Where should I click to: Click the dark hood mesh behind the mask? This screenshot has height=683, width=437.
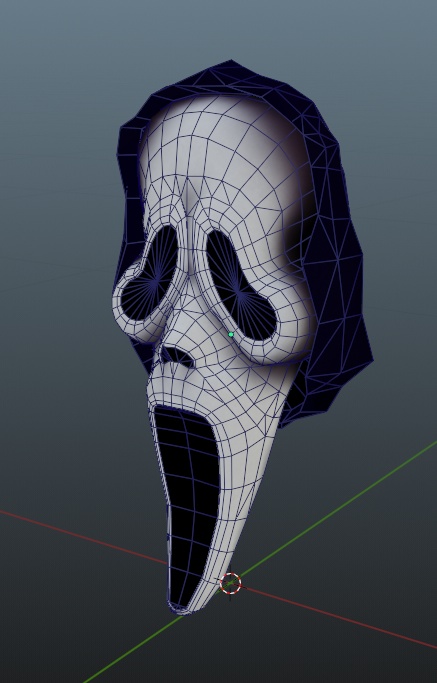pos(335,261)
